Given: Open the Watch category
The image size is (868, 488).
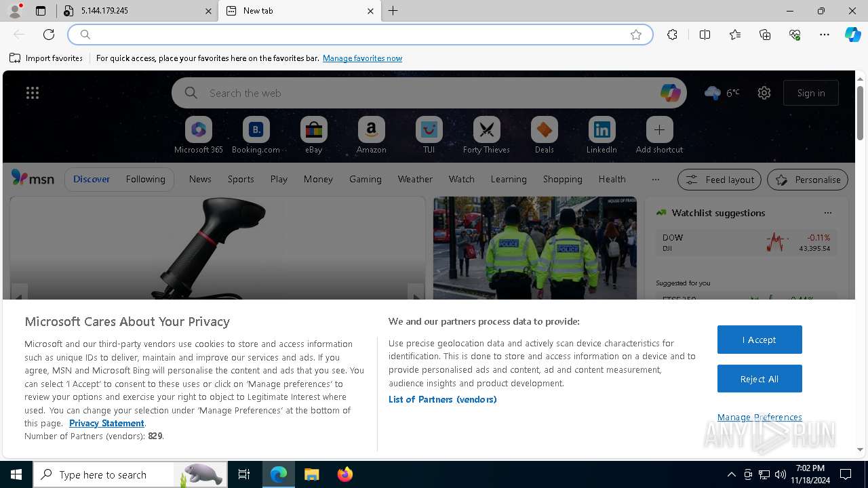Looking at the screenshot, I should pyautogui.click(x=461, y=179).
